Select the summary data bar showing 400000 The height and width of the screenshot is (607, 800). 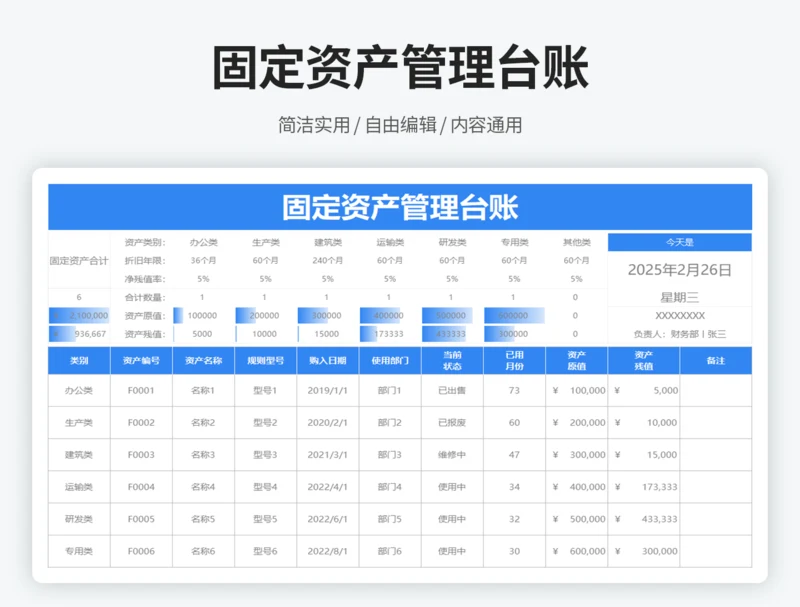(x=390, y=316)
